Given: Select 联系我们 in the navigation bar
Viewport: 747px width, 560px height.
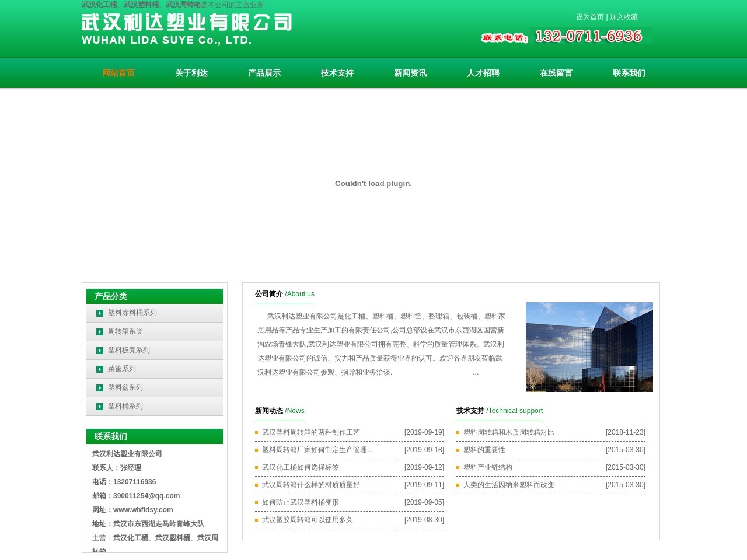Looking at the screenshot, I should pyautogui.click(x=629, y=73).
